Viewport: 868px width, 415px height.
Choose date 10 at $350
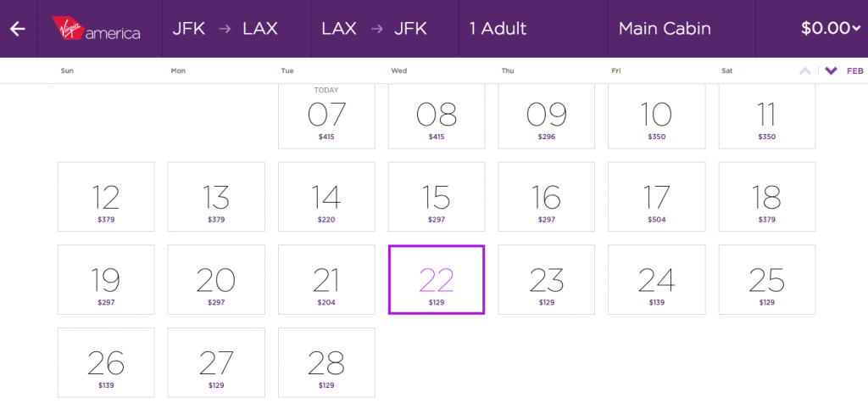[657, 116]
